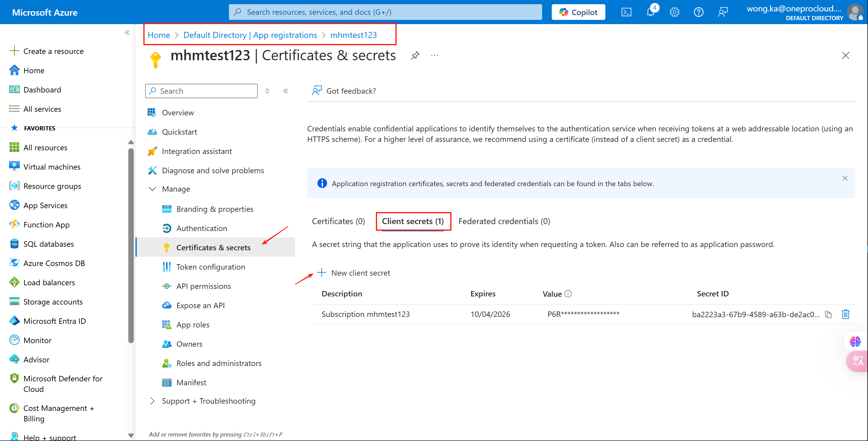
Task: Open Cloud Shell terminal icon
Action: pyautogui.click(x=626, y=12)
